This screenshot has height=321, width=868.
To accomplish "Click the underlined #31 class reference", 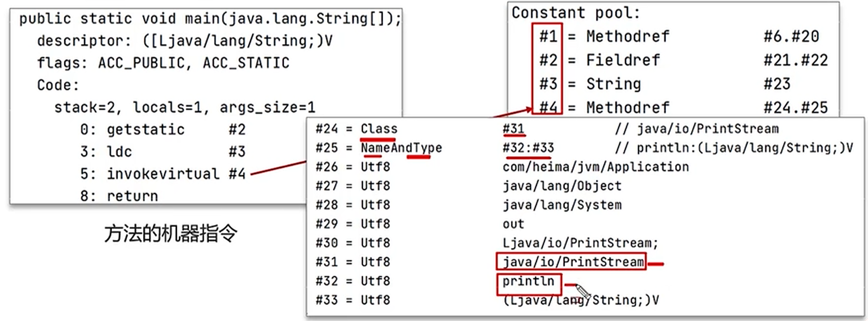I will point(513,129).
